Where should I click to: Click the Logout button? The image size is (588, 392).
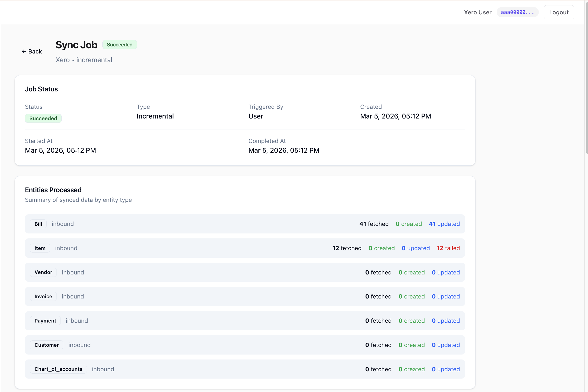coord(559,12)
